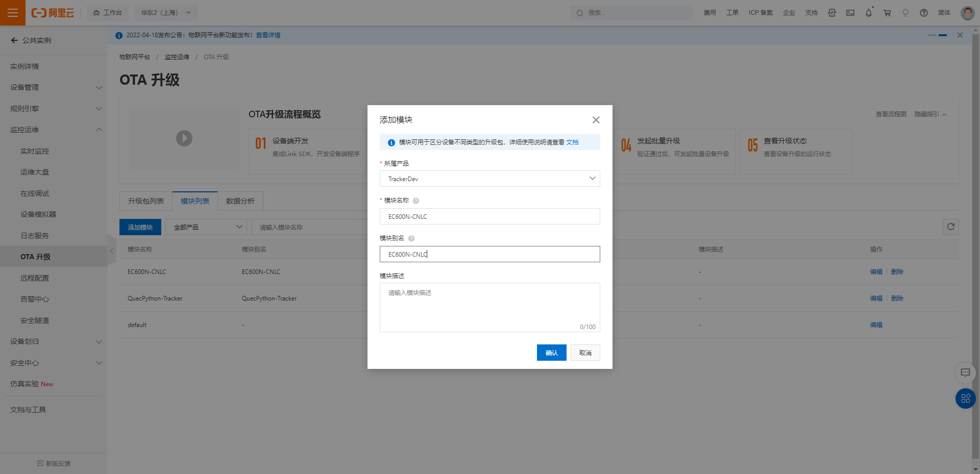
Task: Open the hamburger menu in top-left corner
Action: pyautogui.click(x=13, y=13)
